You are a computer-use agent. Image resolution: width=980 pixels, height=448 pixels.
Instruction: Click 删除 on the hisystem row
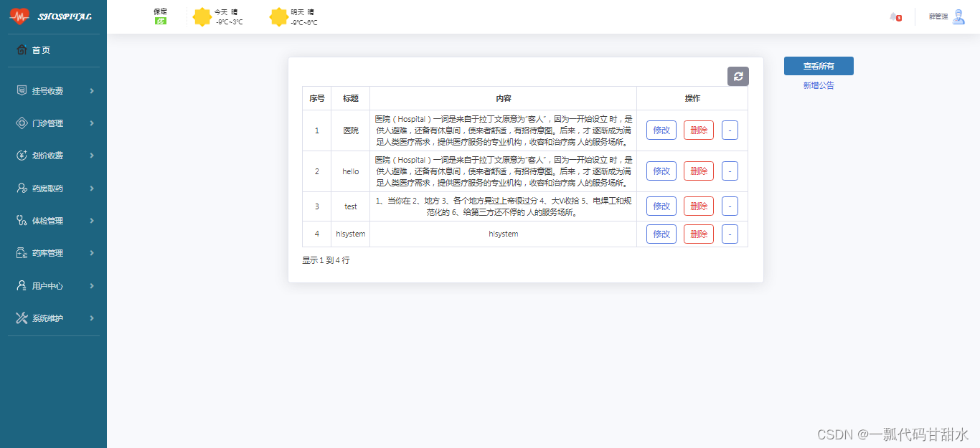point(698,234)
